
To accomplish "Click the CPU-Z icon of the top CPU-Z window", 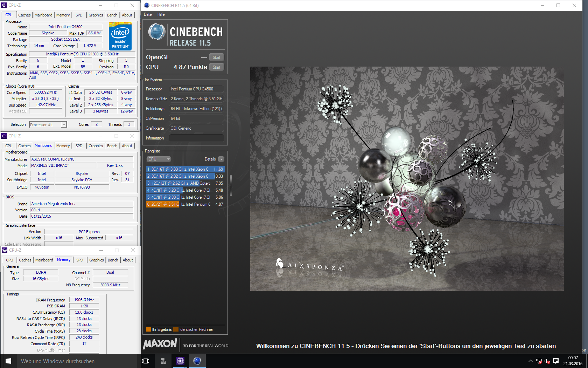I will point(4,5).
